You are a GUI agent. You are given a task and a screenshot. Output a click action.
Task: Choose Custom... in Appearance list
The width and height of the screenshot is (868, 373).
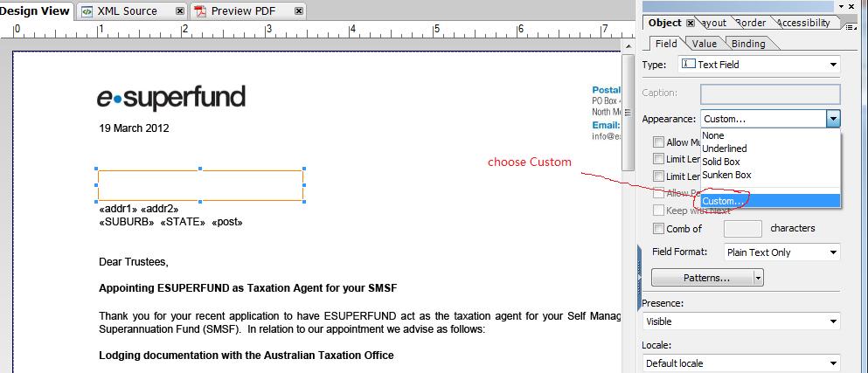[x=771, y=201]
